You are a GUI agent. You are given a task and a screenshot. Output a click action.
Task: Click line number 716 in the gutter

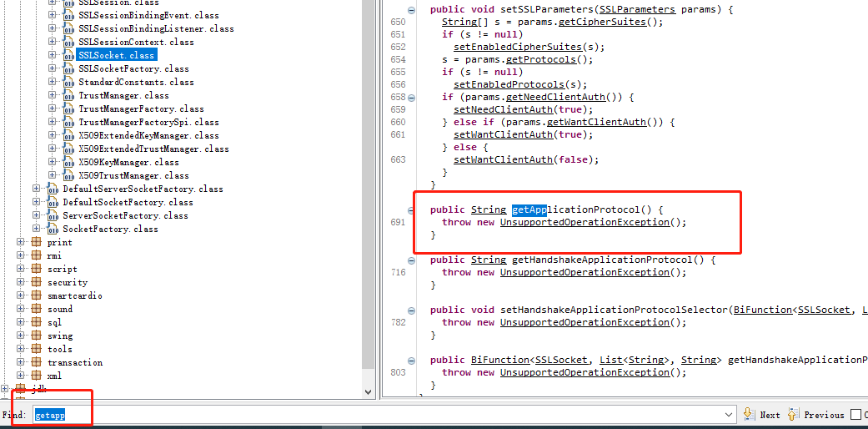coord(398,272)
